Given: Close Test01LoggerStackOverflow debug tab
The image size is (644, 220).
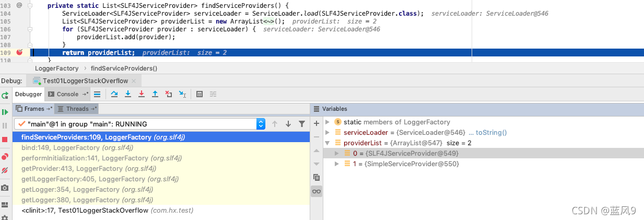Looking at the screenshot, I should [x=134, y=81].
